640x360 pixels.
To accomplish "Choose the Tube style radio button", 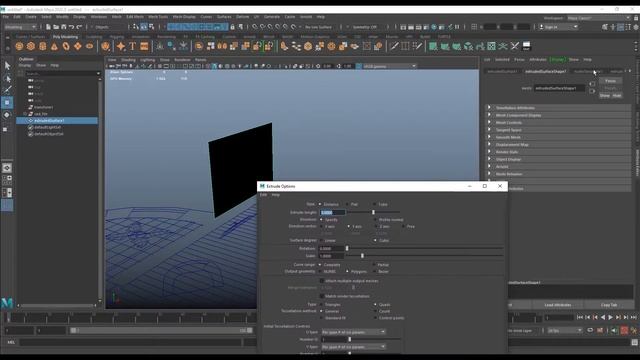I will coord(375,204).
